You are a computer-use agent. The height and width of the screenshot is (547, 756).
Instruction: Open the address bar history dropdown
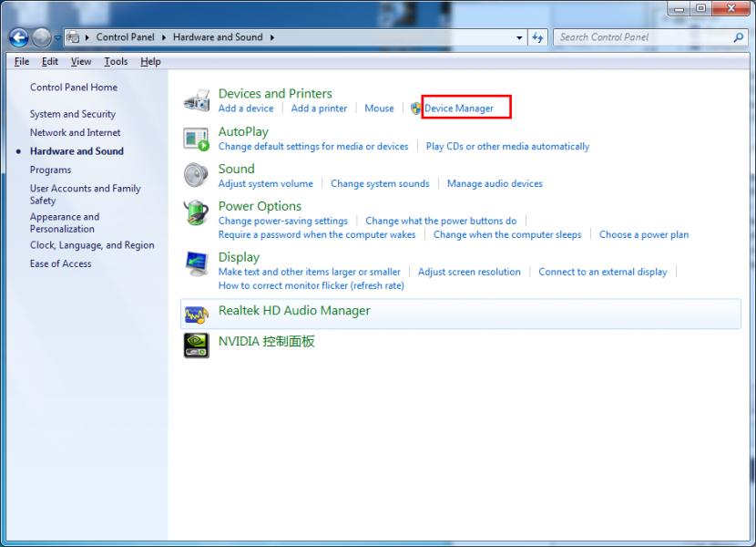click(519, 37)
